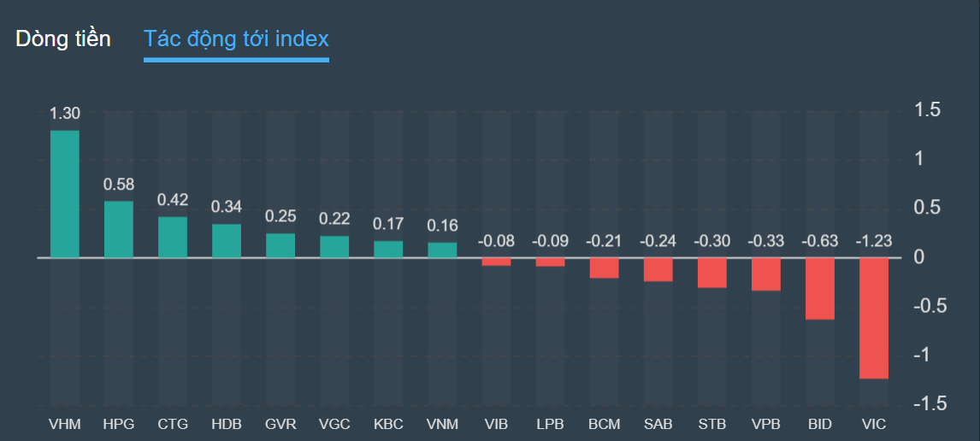Click the VPB red bar
The height and width of the screenshot is (441, 980).
click(x=766, y=273)
